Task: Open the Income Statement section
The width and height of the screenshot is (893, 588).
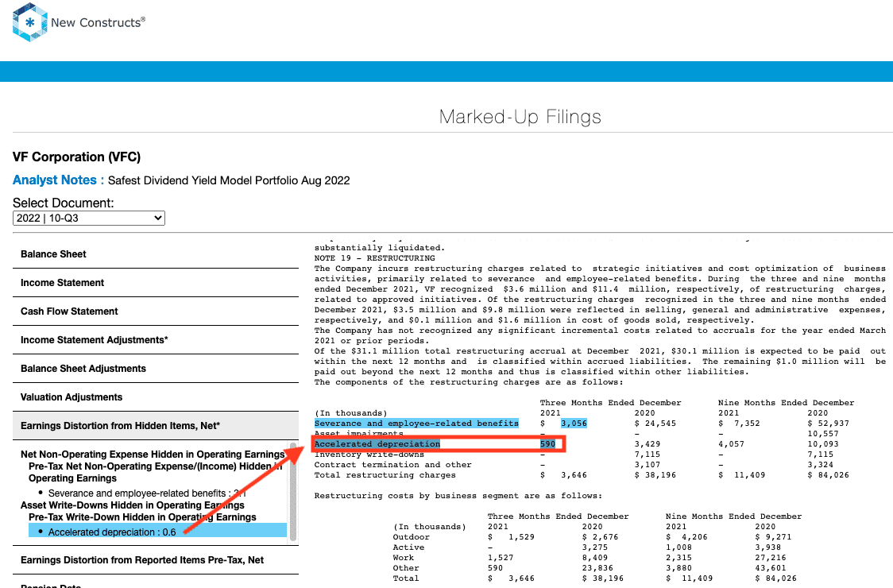Action: click(156, 283)
